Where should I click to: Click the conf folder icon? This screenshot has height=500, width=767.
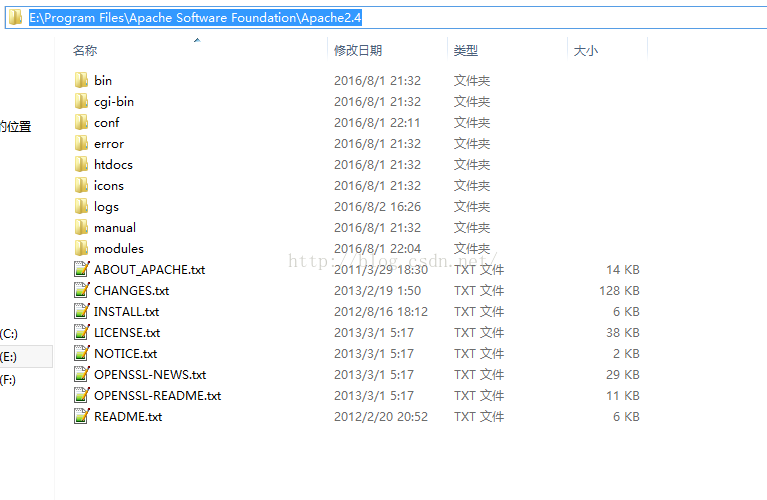81,122
